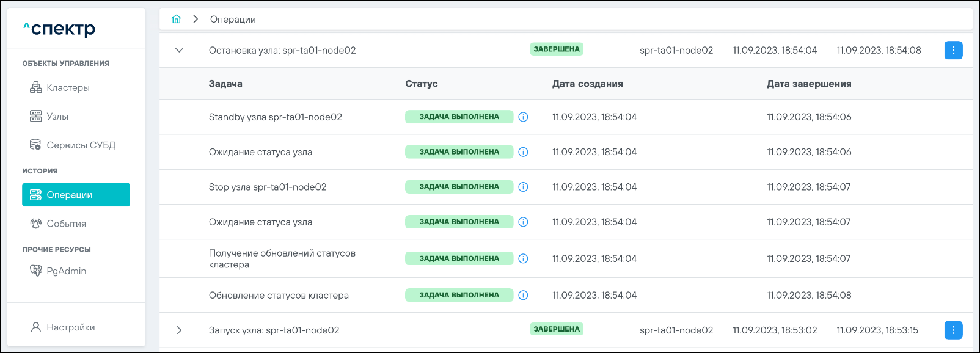
Task: Open Кластеры in the sidebar
Action: [68, 88]
